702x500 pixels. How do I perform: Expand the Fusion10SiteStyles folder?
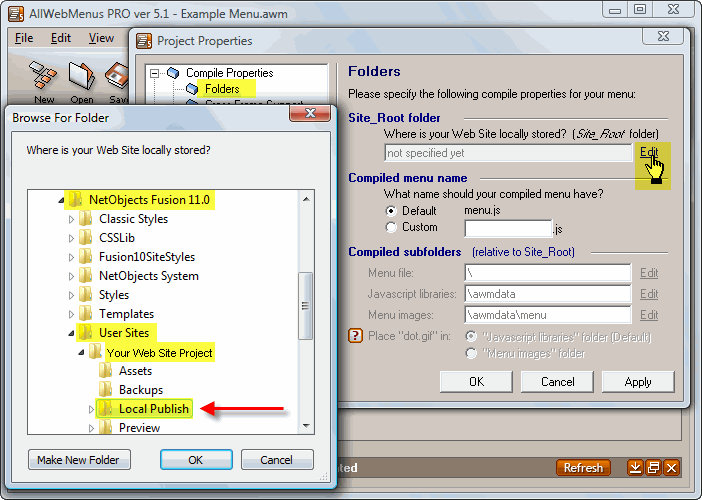(x=71, y=257)
